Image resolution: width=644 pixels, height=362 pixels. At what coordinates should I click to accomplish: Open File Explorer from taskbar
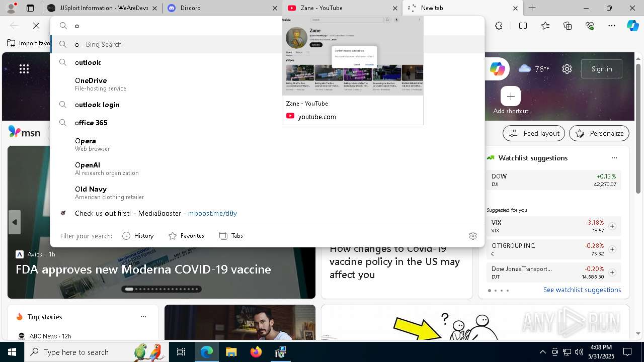231,352
